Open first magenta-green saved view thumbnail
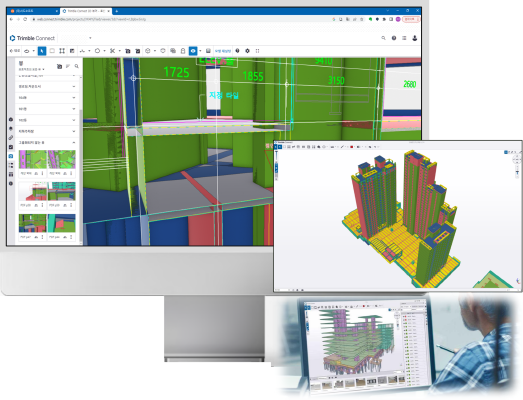The image size is (523, 400). 32,159
